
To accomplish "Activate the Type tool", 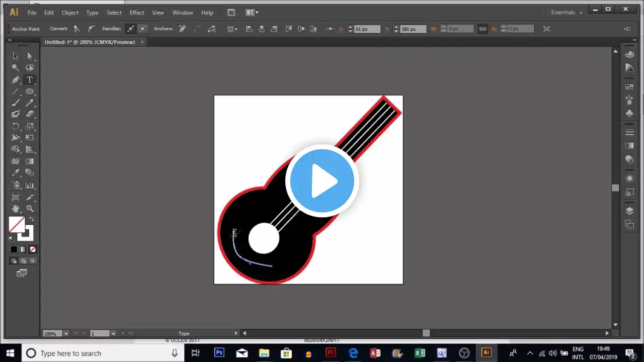I will pyautogui.click(x=30, y=79).
